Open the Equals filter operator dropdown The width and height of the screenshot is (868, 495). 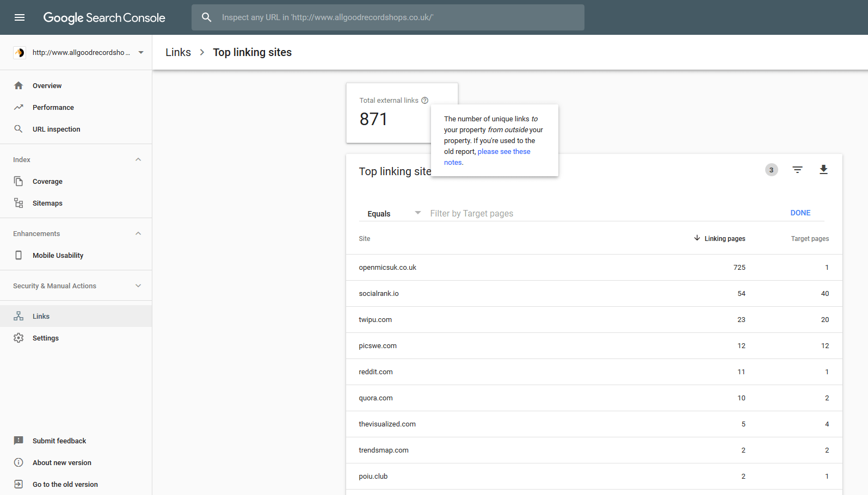coord(394,213)
